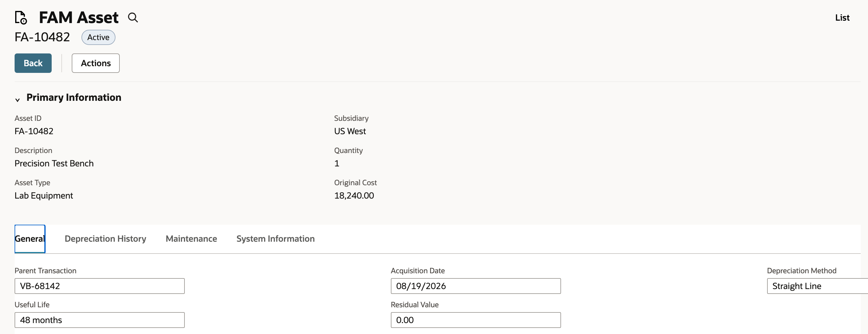
Task: Open the Actions menu button
Action: coord(96,63)
